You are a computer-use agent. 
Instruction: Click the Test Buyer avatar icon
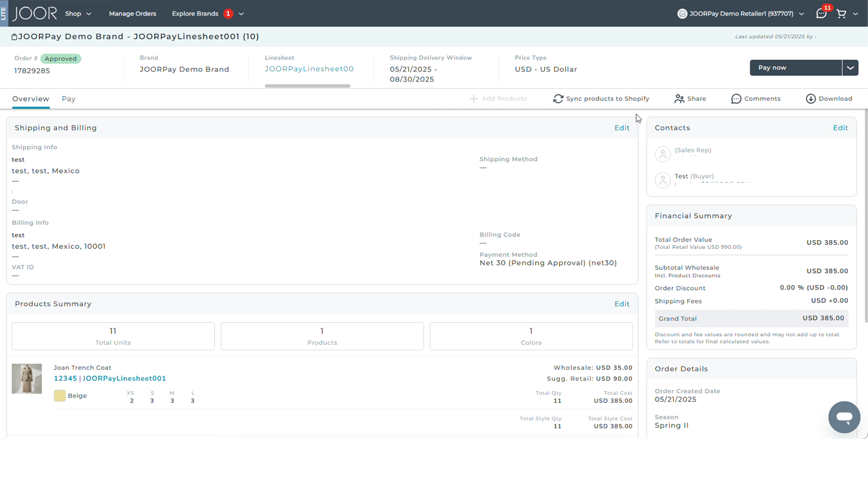click(x=663, y=180)
